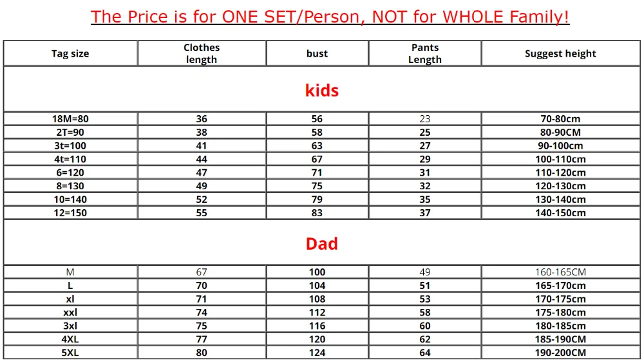
Task: Click the red kids section heading
Action: 322,90
